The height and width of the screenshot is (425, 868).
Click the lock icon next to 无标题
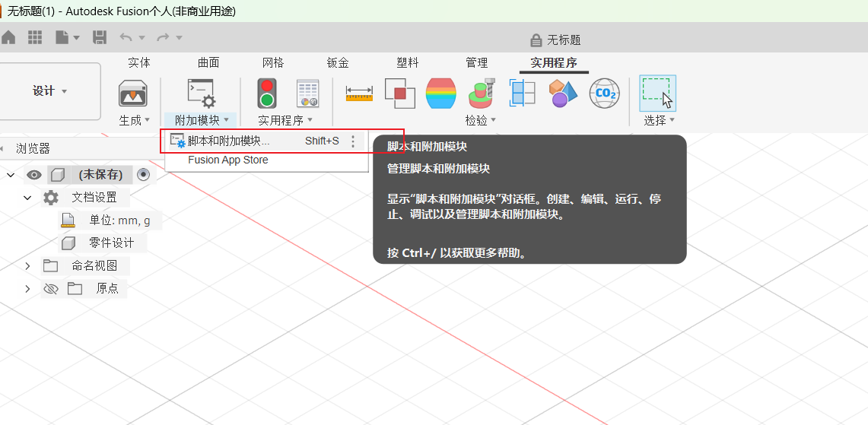coord(536,40)
